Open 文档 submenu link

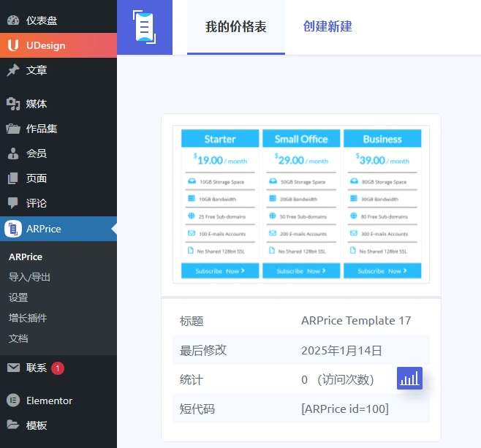point(18,338)
